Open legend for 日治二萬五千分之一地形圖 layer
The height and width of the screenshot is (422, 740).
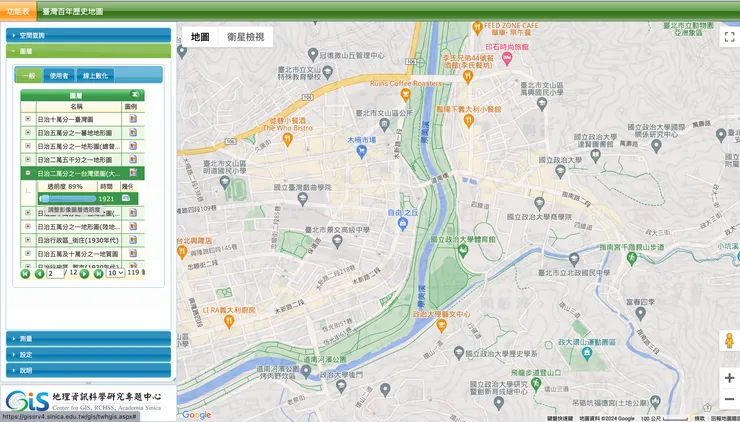133,160
